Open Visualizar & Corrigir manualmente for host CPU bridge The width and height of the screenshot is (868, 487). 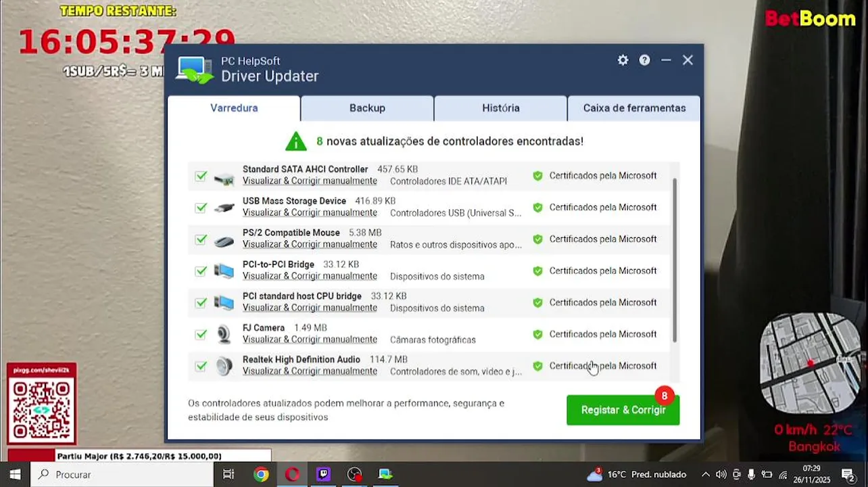tap(310, 308)
